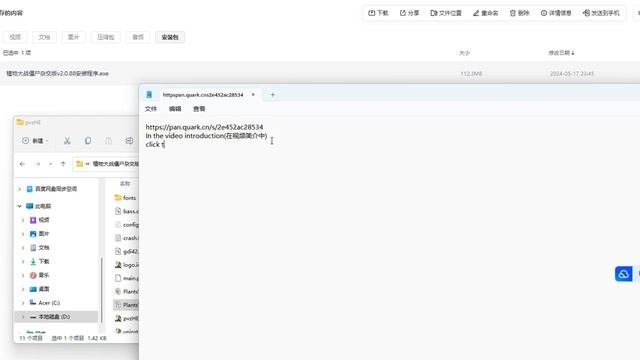Click the Copy icon in Explorer toolbar
Screen dimensions: 640x360
click(x=88, y=141)
